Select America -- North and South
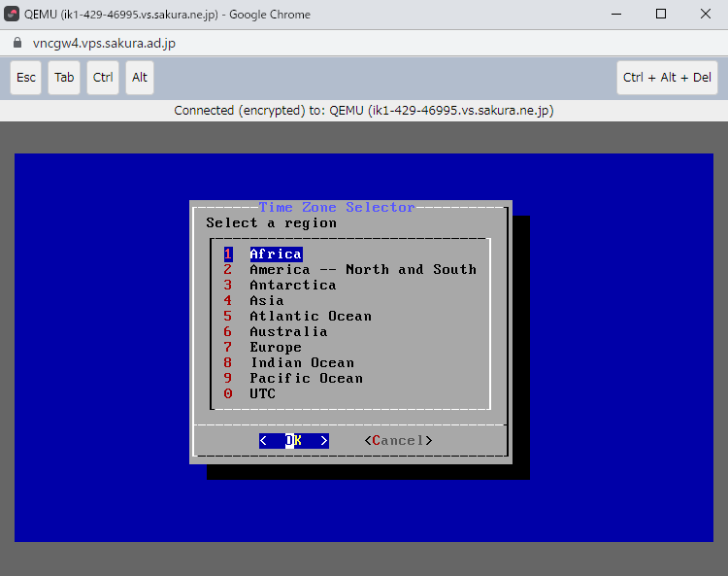Image resolution: width=728 pixels, height=576 pixels. (x=362, y=270)
